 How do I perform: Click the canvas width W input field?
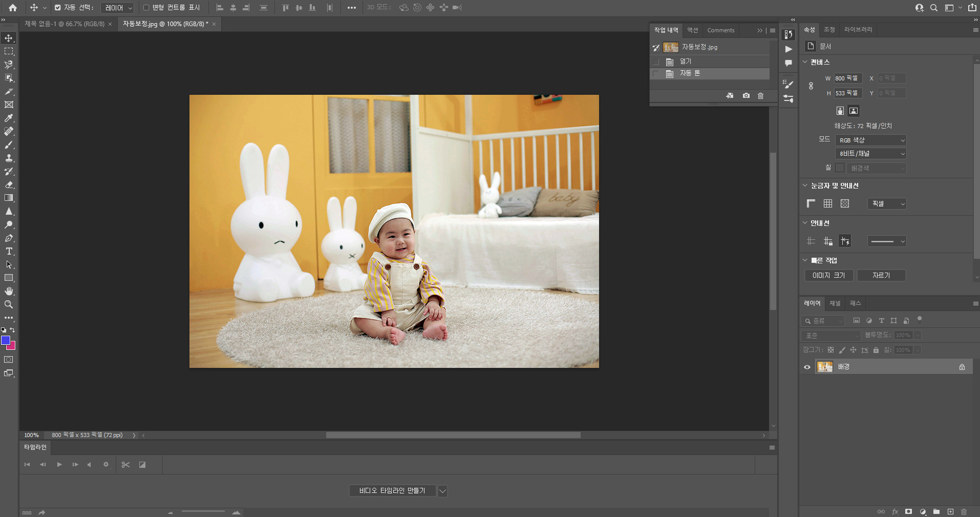pyautogui.click(x=848, y=78)
